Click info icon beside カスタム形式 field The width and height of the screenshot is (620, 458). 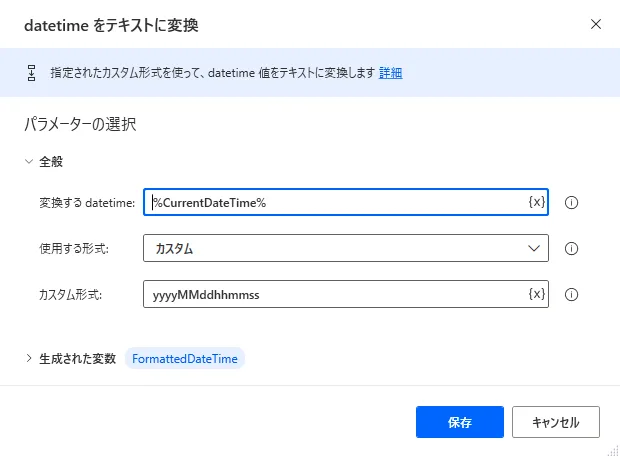click(572, 294)
